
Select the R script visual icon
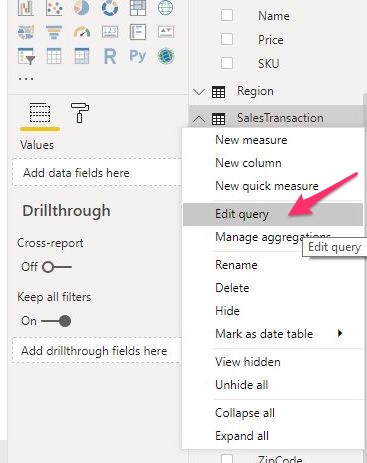click(x=110, y=56)
